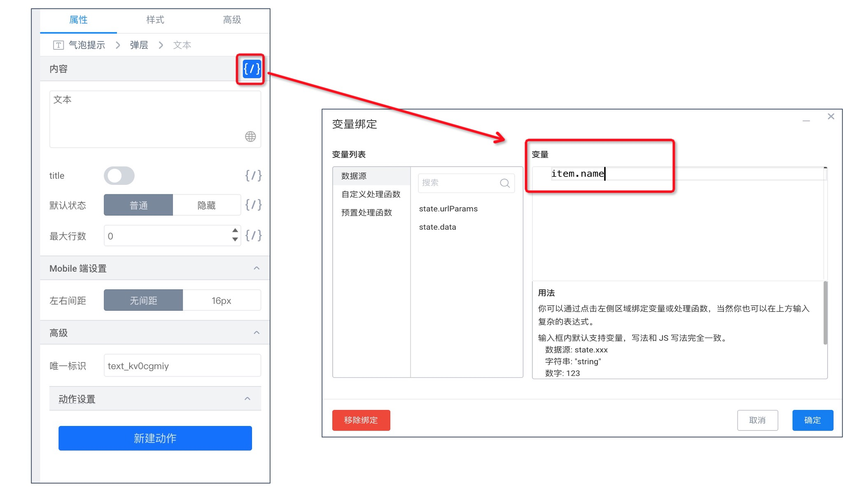Screen dimensions: 868x498
Task: Pick state.data variable
Action: [x=437, y=227]
